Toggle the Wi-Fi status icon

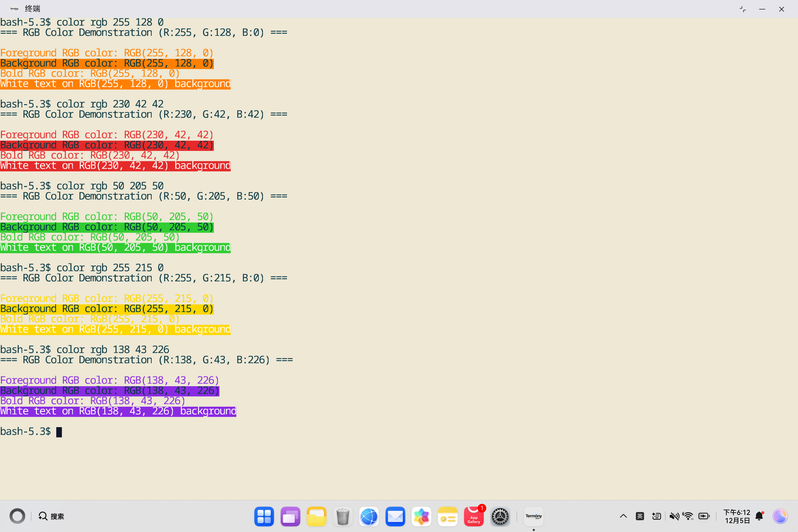688,516
